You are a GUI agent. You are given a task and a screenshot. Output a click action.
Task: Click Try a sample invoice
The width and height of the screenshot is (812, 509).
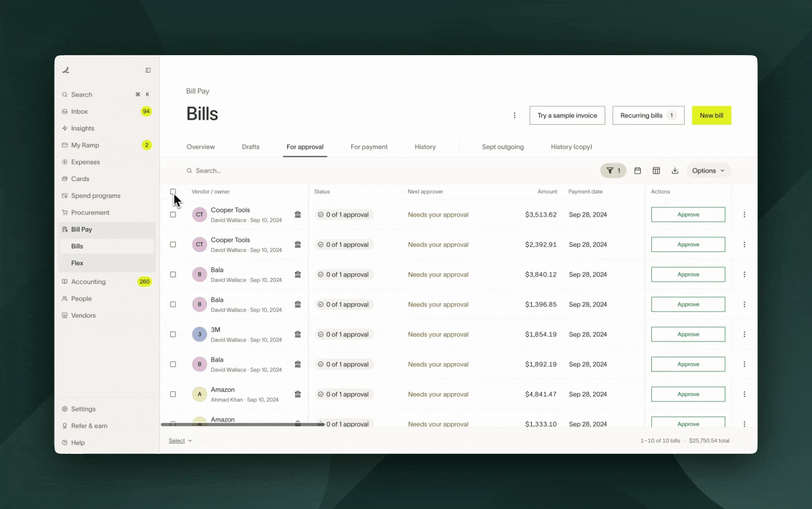tap(567, 115)
